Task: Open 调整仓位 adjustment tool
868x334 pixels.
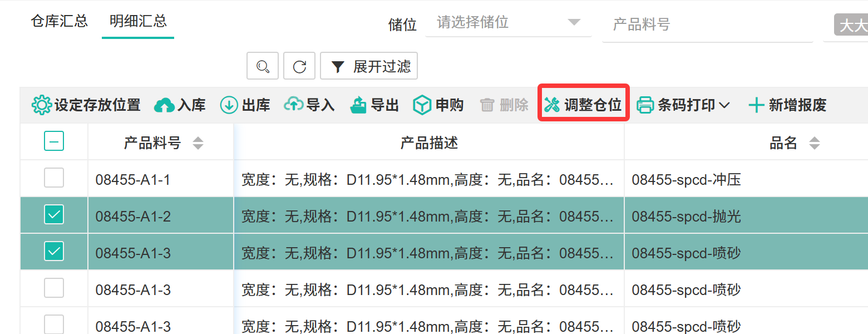Action: (583, 105)
